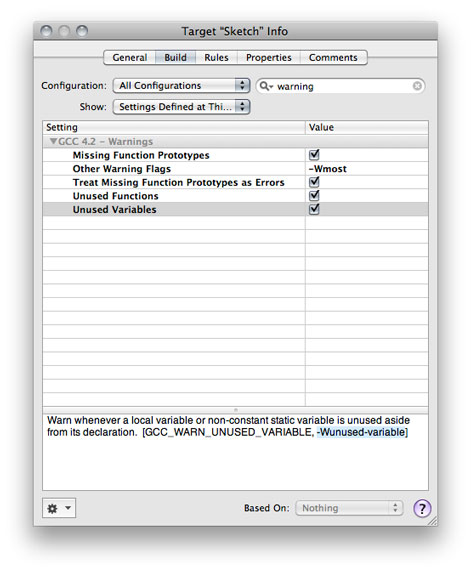Toggle Unused Functions checkbox
The image size is (471, 573).
pyautogui.click(x=314, y=196)
